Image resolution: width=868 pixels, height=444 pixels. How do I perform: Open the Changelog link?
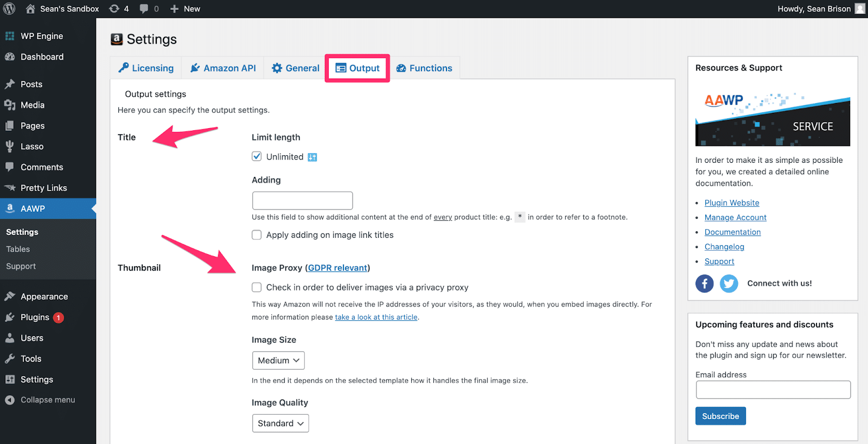724,246
